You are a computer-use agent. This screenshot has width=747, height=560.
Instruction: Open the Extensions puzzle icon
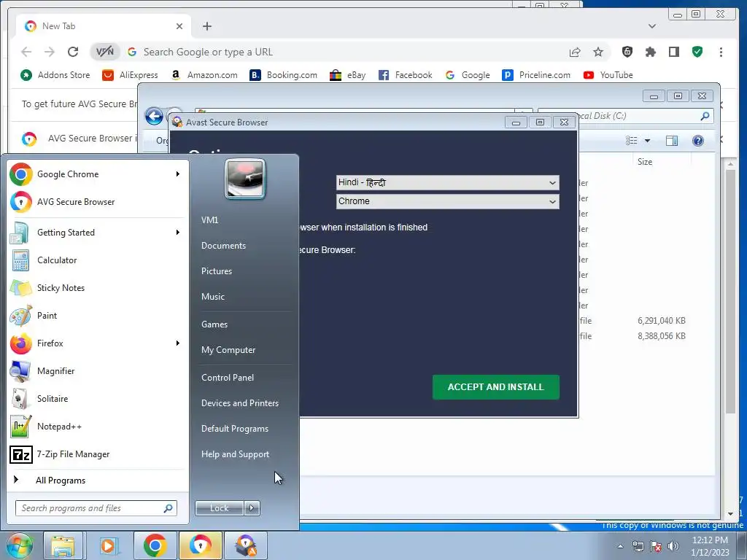(x=650, y=52)
